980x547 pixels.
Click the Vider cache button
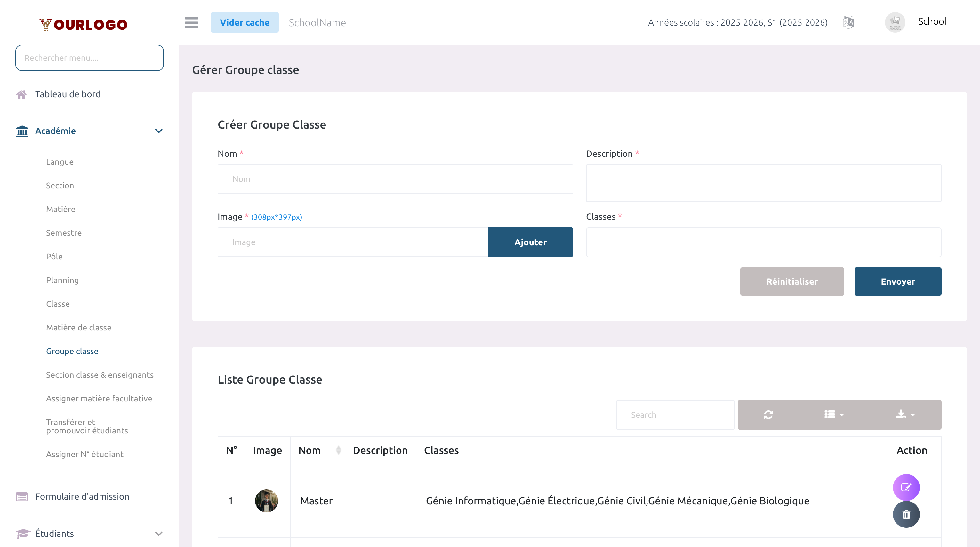tap(245, 22)
